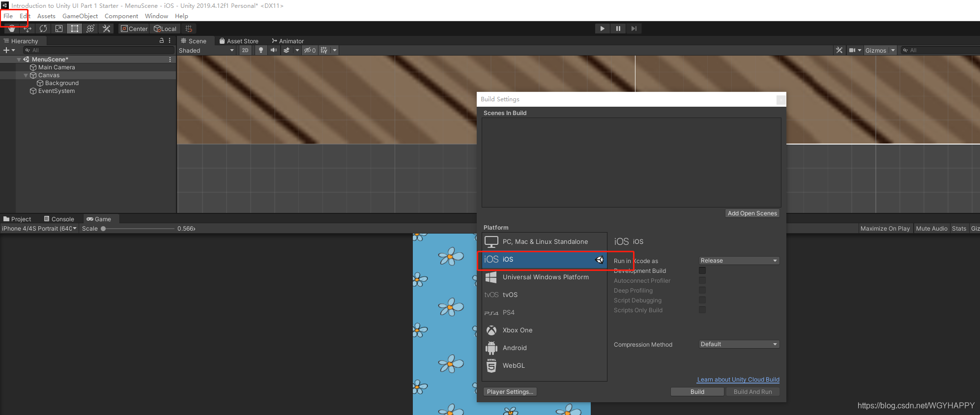This screenshot has height=415, width=980.
Task: Start Play mode
Action: (x=602, y=29)
